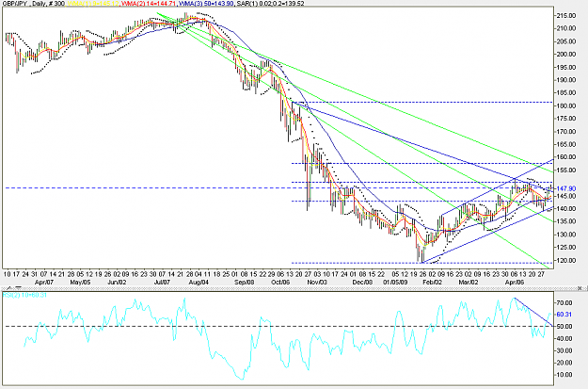
Task: Click the red WMA(2) 14 legend entry
Action: point(149,4)
